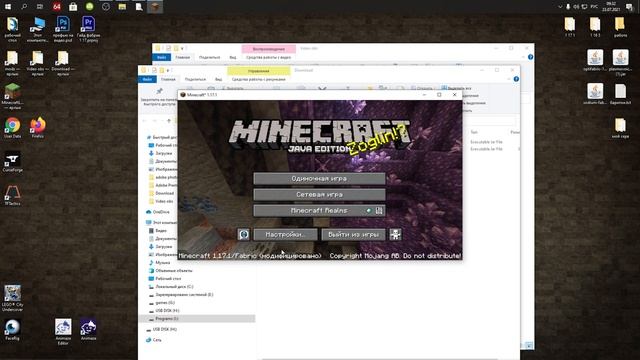Image resolution: width=640 pixels, height=360 pixels.
Task: Switch to OBS Studio on the taskbar
Action: click(x=106, y=7)
